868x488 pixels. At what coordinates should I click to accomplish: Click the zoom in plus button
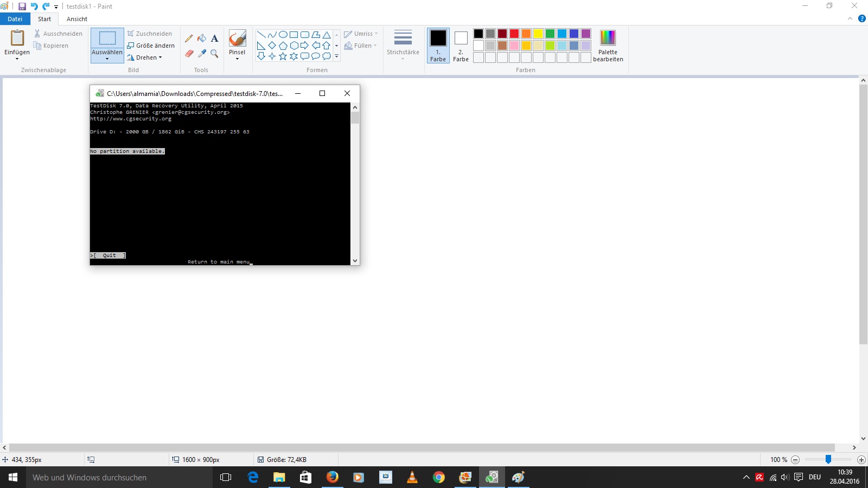(x=861, y=460)
